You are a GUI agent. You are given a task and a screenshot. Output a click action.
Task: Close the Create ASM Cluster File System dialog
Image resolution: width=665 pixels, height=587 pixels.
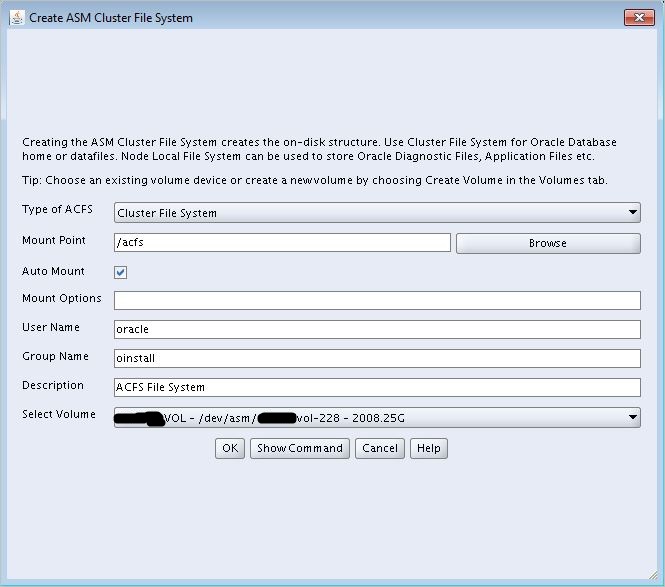click(639, 17)
